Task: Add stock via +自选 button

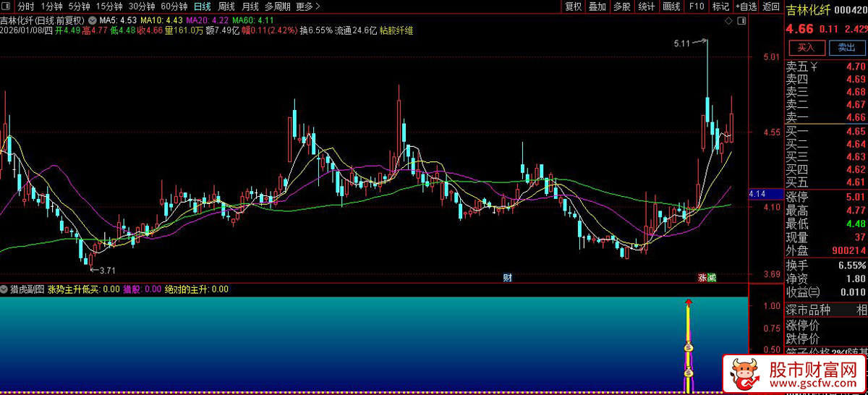Action: [746, 7]
